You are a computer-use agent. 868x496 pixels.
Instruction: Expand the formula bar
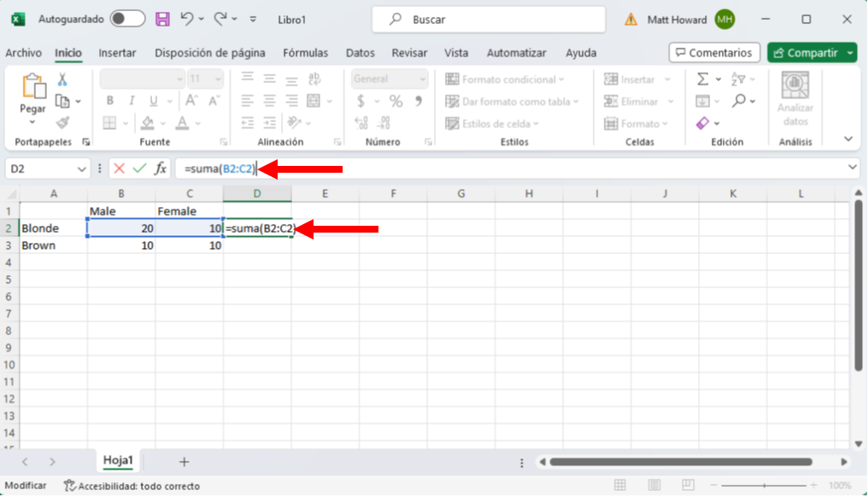(x=853, y=168)
